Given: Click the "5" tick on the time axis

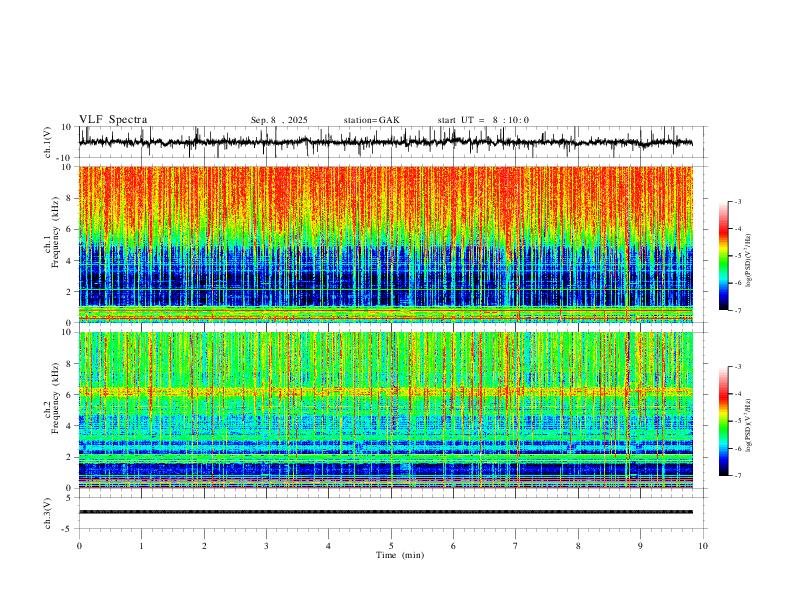Looking at the screenshot, I should pyautogui.click(x=391, y=546).
